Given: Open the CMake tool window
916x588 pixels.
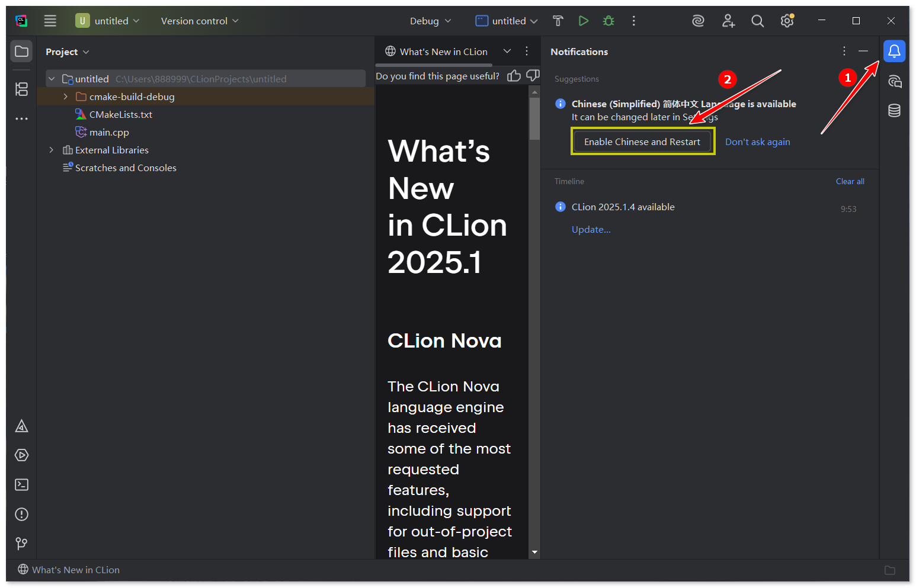Looking at the screenshot, I should pos(21,426).
